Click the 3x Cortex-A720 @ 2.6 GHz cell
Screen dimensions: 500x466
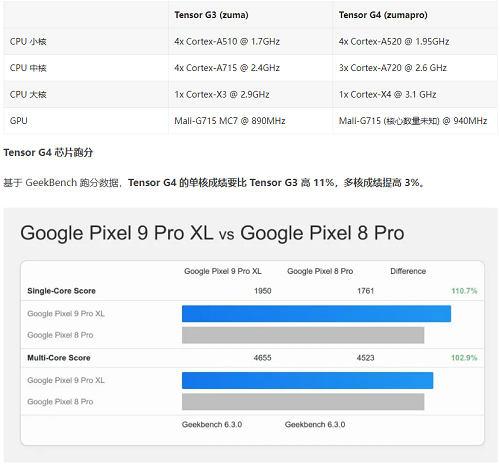[393, 68]
